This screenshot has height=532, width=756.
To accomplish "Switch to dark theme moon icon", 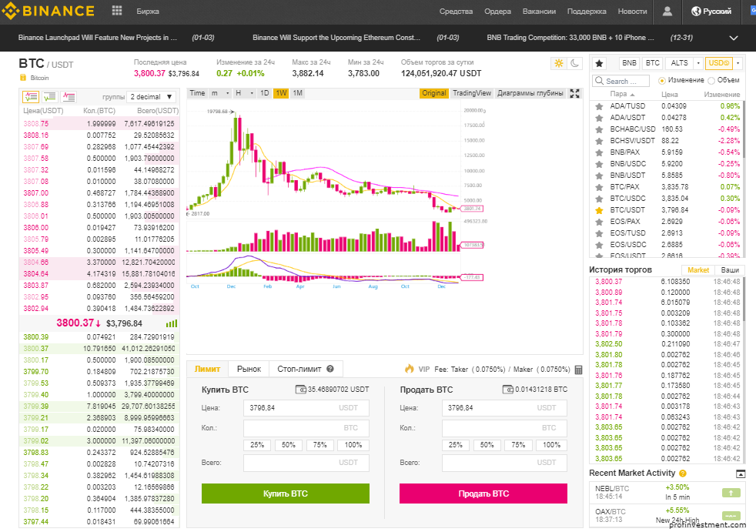I will pyautogui.click(x=575, y=63).
